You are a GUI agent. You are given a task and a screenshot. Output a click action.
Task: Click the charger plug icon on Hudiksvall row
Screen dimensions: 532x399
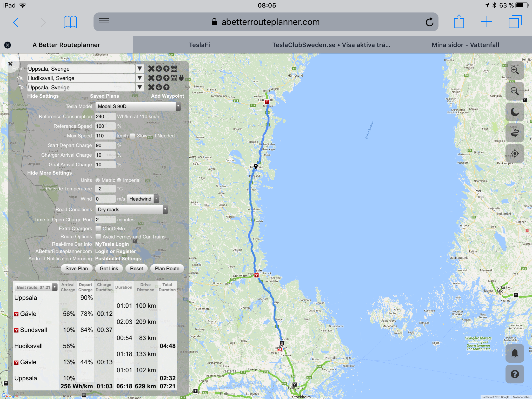pos(181,78)
